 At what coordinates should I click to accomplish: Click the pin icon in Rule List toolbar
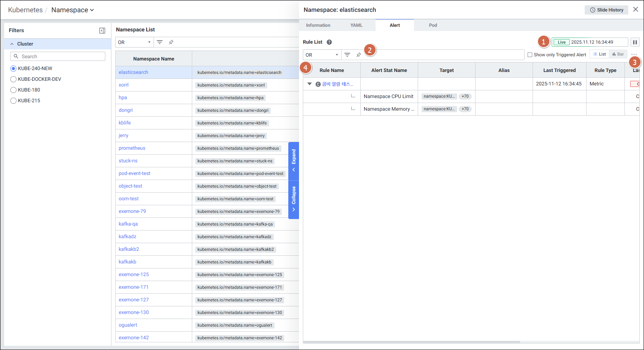pos(359,55)
